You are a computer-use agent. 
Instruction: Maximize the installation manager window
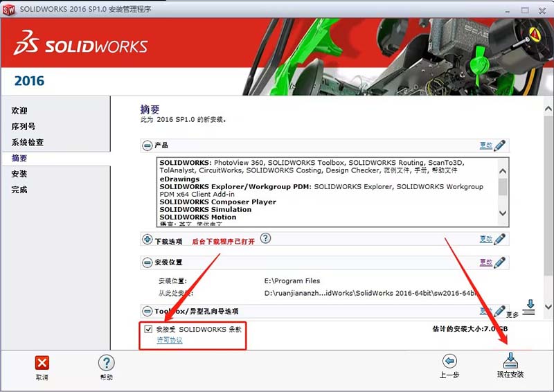click(x=525, y=10)
